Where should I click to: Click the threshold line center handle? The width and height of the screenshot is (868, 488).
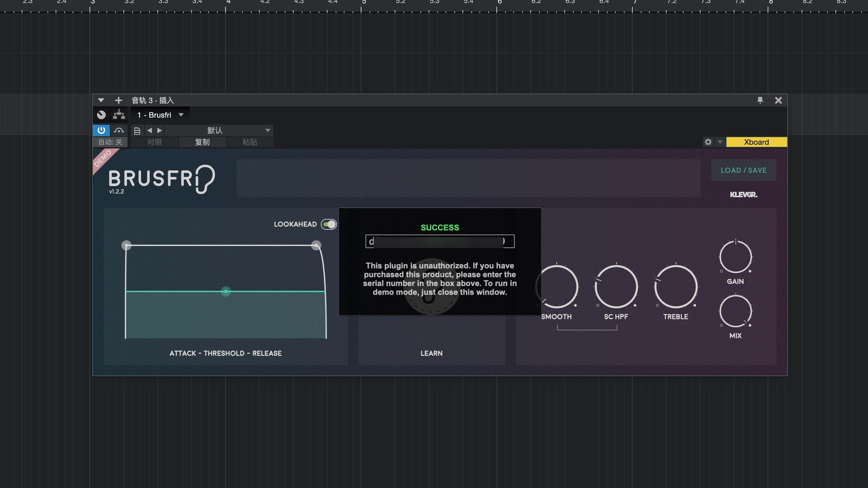pyautogui.click(x=226, y=291)
